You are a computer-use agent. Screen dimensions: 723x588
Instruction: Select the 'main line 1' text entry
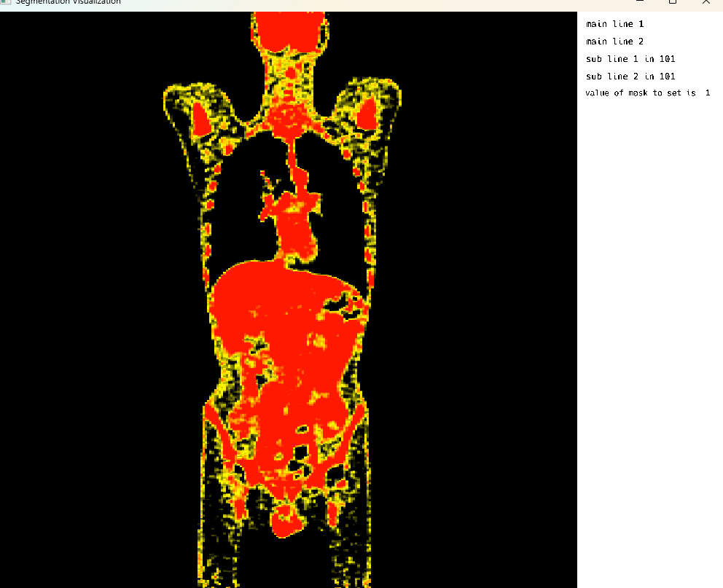tap(614, 24)
